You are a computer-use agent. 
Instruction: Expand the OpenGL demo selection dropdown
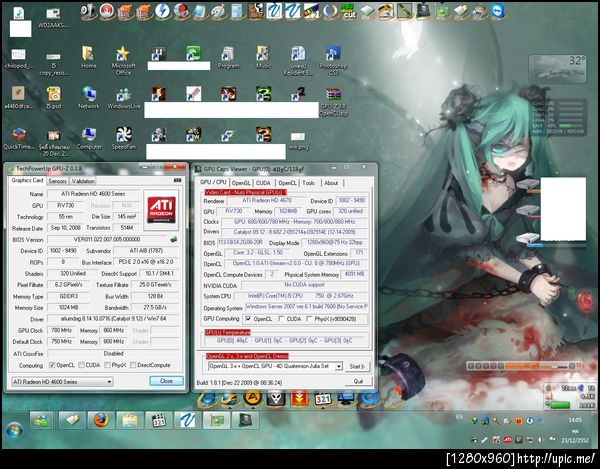(x=338, y=366)
